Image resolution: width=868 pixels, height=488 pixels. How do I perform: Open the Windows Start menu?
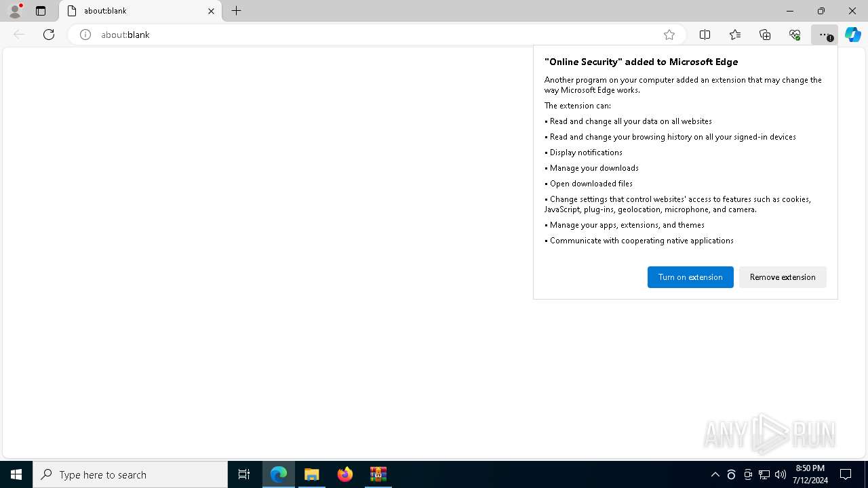(x=16, y=474)
